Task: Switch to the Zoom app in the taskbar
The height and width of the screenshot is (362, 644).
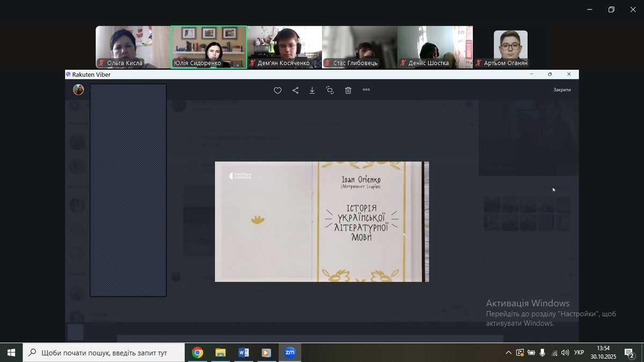Action: (290, 352)
